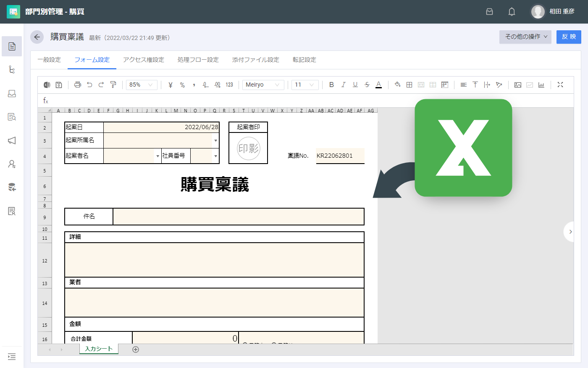Open the certificate document icon in sidebar
Screen dimensions: 588x368
(12, 211)
